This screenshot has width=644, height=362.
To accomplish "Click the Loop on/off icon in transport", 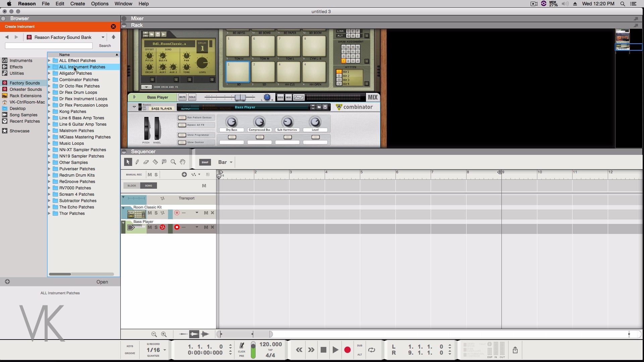I will pos(372,350).
